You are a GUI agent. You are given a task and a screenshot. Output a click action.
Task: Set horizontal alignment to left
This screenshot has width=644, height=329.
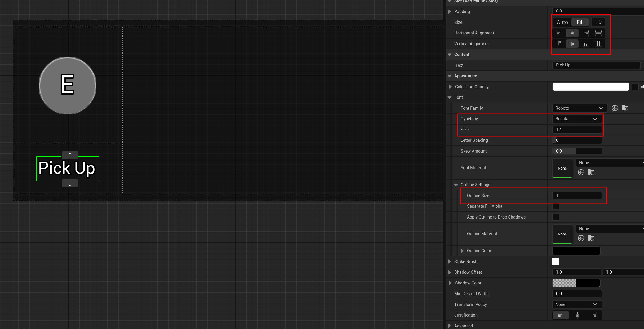(x=558, y=33)
